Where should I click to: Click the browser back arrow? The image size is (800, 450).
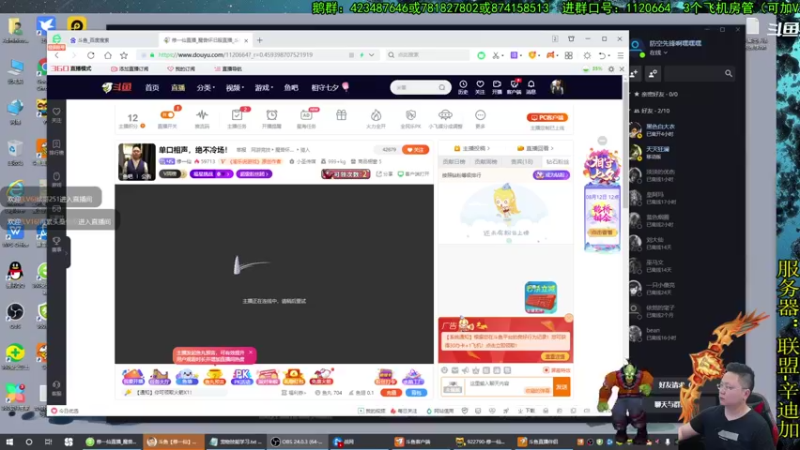(x=57, y=55)
